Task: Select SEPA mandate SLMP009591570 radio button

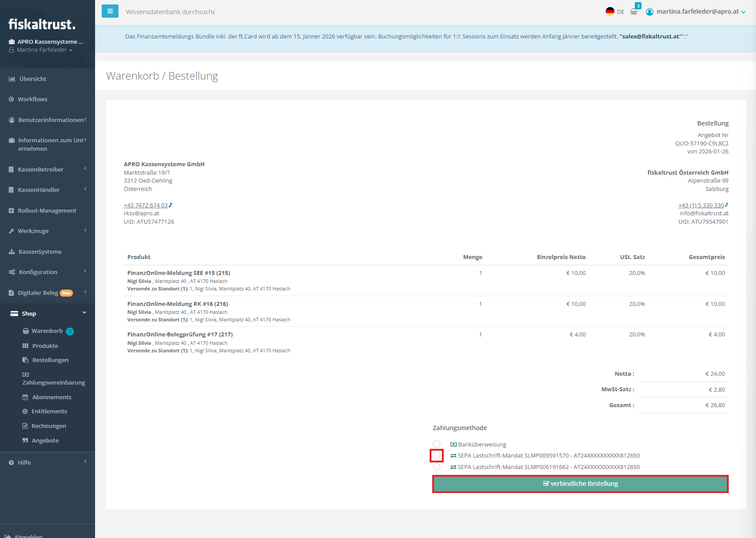Action: point(436,455)
